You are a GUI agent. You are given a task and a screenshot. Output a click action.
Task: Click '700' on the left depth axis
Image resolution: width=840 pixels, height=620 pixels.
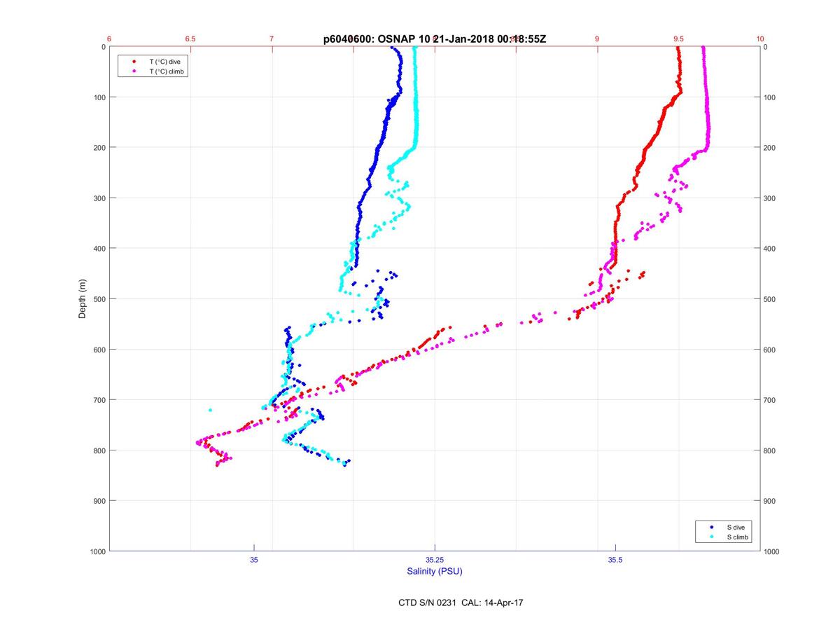99,400
